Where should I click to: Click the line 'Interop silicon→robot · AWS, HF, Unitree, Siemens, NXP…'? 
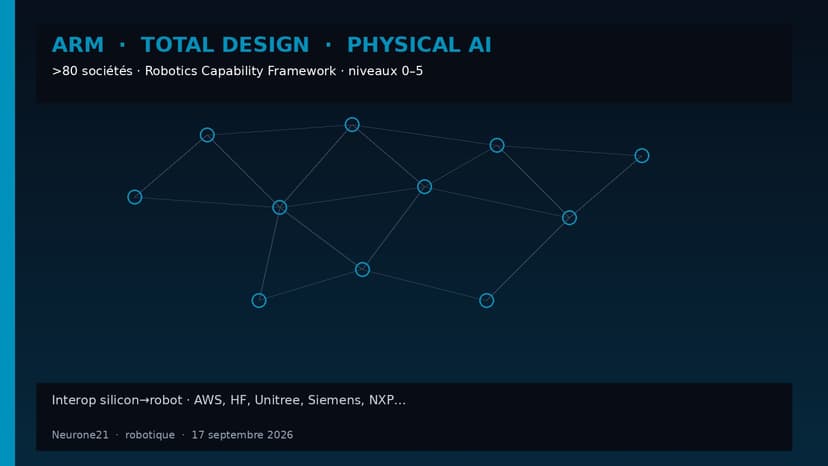click(229, 400)
